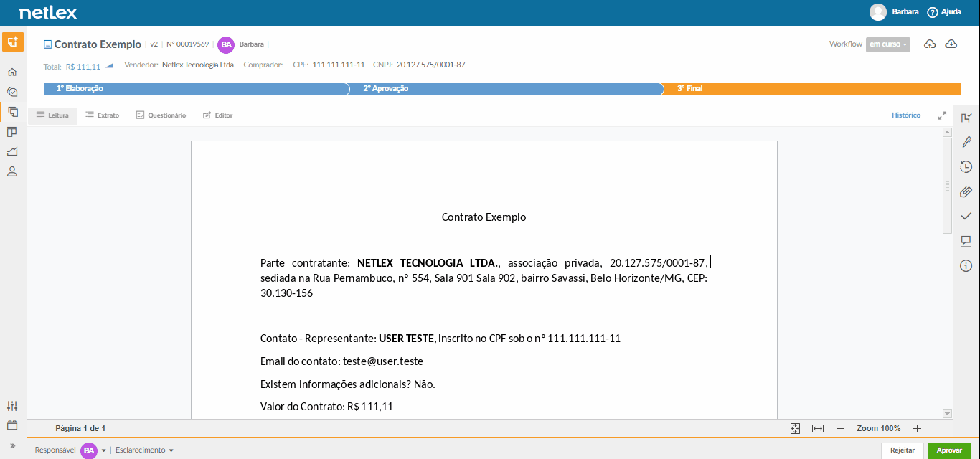Open the signature pen icon in right panel
Image resolution: width=980 pixels, height=459 pixels.
tap(966, 142)
